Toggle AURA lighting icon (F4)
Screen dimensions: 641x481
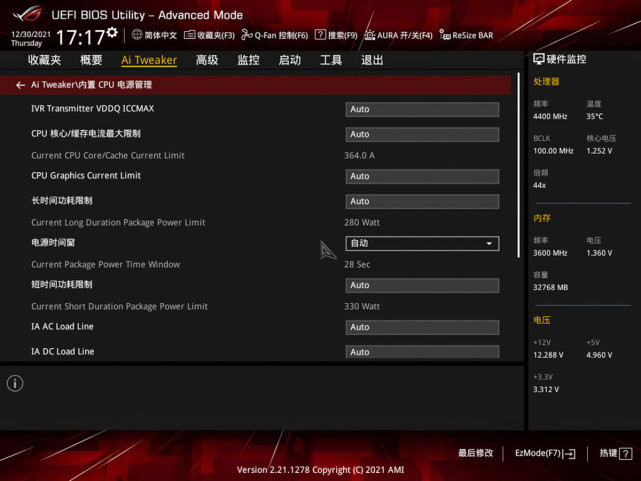[370, 35]
